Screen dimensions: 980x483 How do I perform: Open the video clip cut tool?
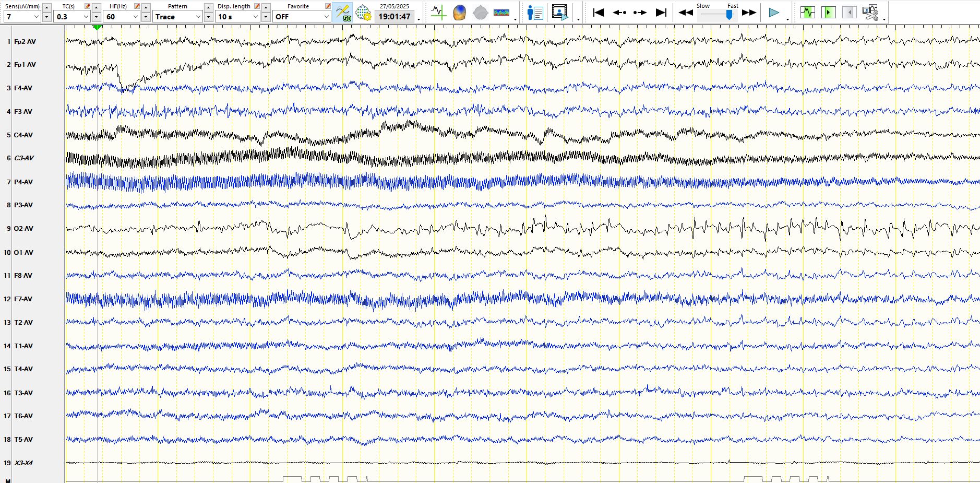coord(870,13)
